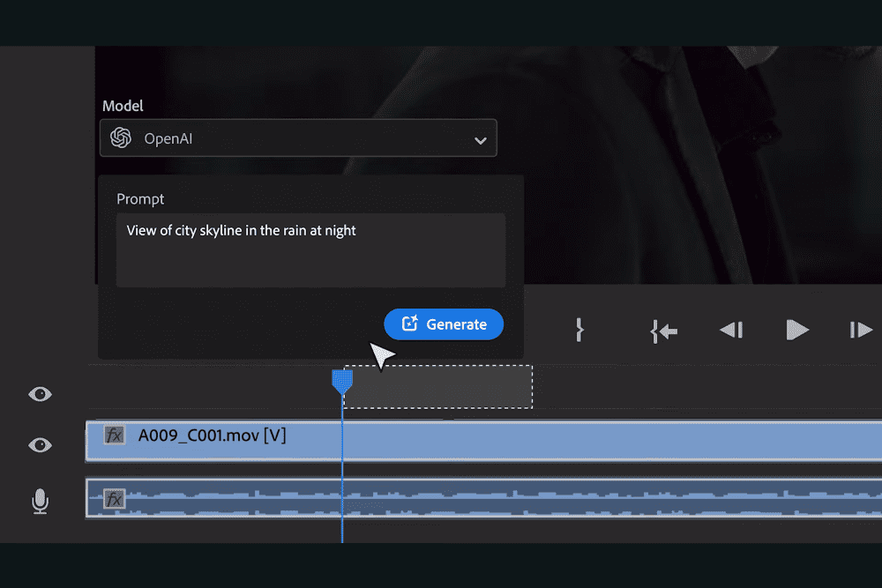Screen dimensions: 882x588
Task: Click the blue playhead marker on timeline
Action: coord(342,381)
